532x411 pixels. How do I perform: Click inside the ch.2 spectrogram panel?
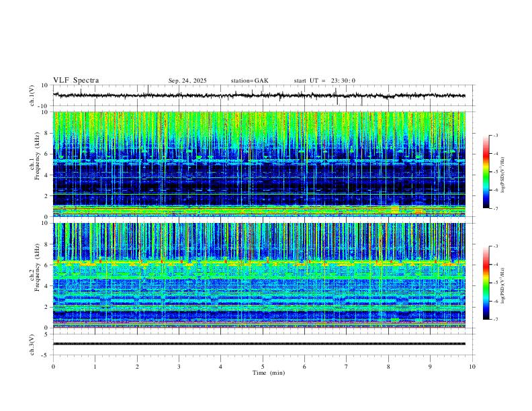click(259, 275)
